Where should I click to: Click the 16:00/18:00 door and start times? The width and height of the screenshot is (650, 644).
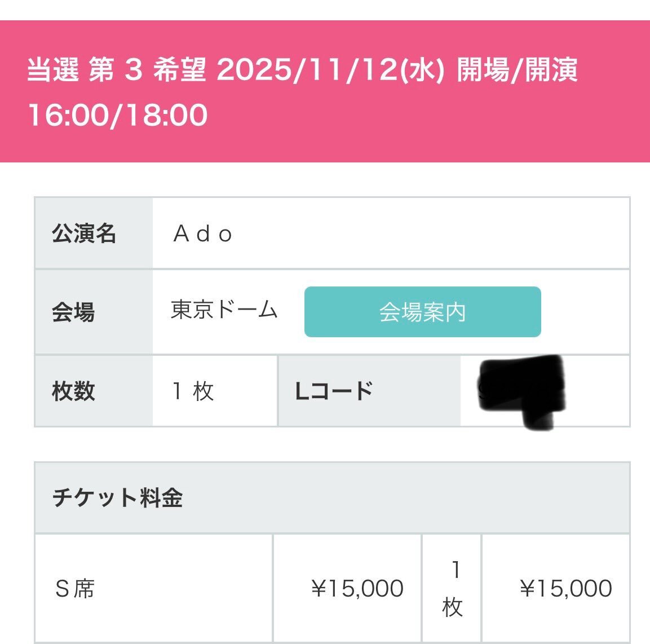pyautogui.click(x=118, y=115)
